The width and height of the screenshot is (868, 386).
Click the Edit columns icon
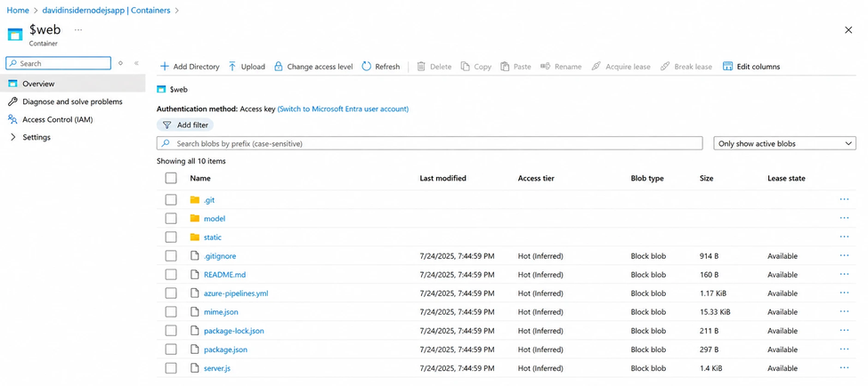coord(727,67)
